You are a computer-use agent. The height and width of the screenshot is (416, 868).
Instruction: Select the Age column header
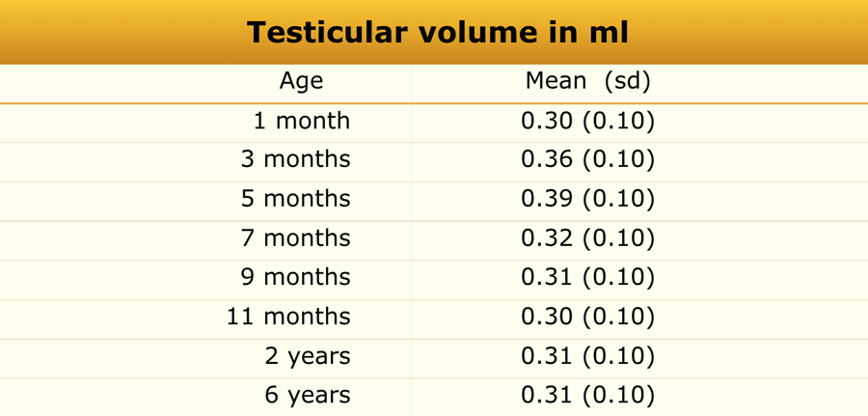[x=301, y=81]
